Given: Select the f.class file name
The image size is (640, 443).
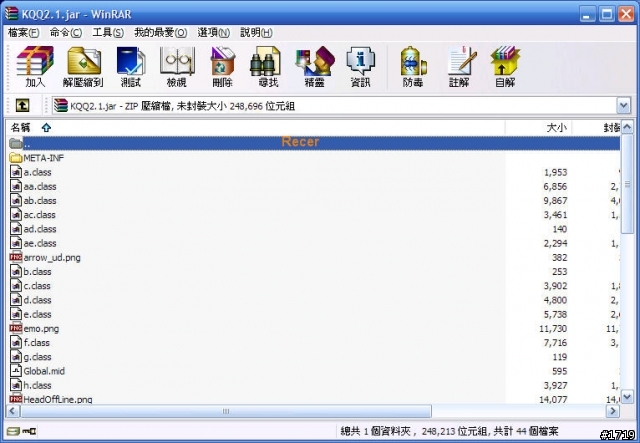Looking at the screenshot, I should click(37, 343).
